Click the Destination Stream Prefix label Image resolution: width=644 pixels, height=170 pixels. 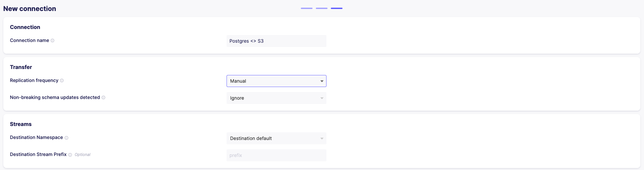click(x=38, y=154)
